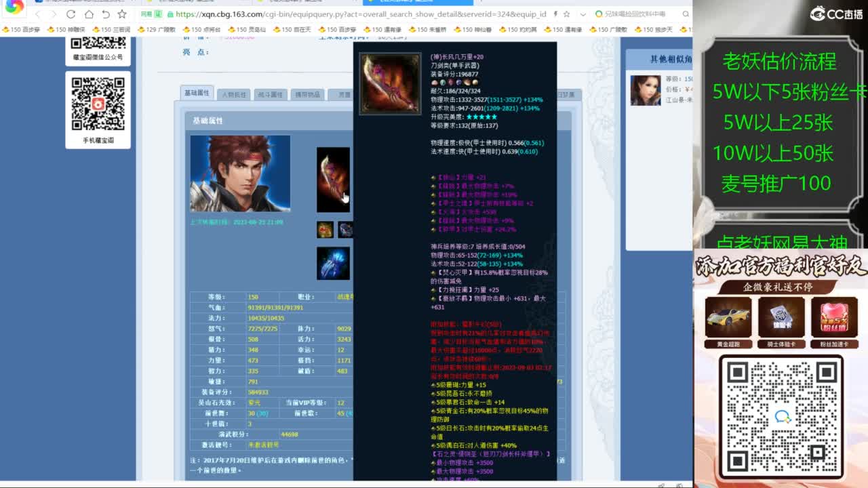868x488 pixels.
Task: Open the '129 广陵散' bookmark
Action: pos(157,30)
